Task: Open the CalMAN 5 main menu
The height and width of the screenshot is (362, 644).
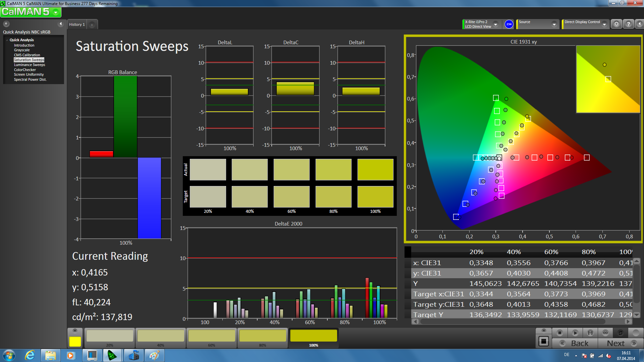Action: coord(31,12)
